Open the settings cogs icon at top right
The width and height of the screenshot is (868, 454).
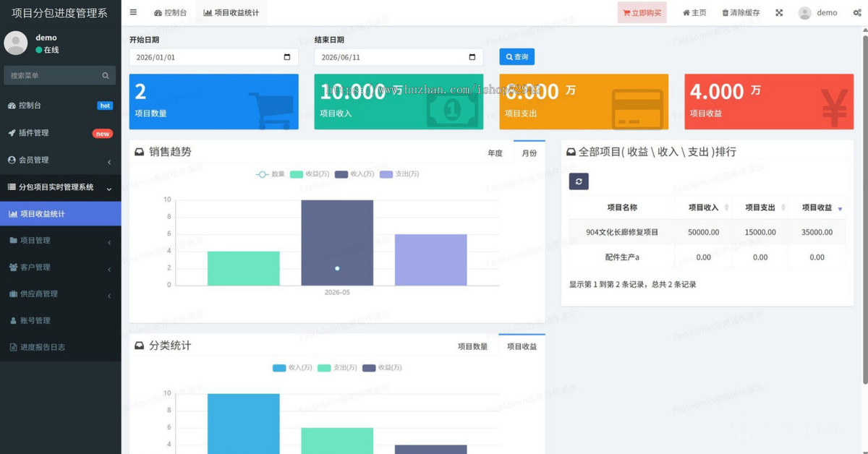857,12
